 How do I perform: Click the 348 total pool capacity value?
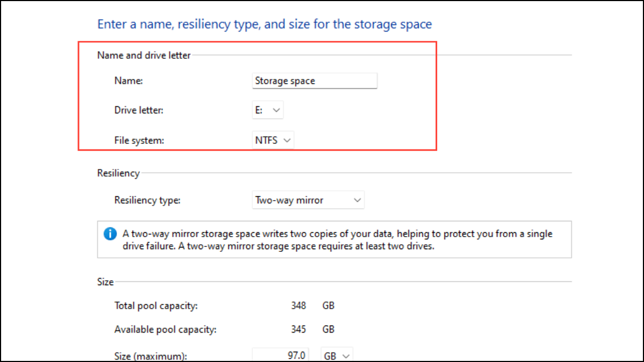pyautogui.click(x=299, y=305)
